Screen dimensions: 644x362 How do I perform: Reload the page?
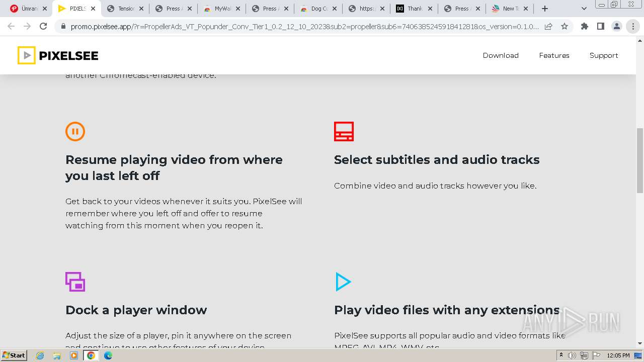[x=43, y=26]
